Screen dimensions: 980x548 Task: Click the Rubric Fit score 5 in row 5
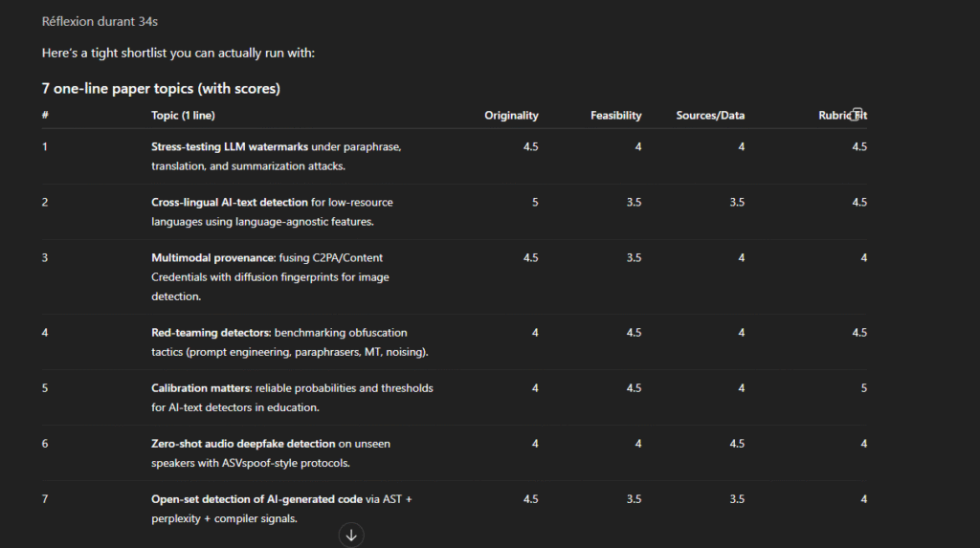click(863, 388)
